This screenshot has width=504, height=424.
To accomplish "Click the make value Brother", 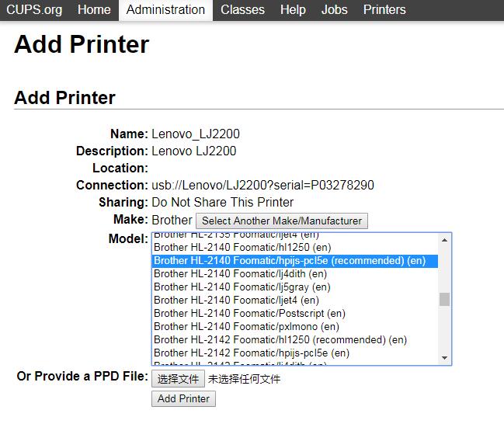I will pos(172,221).
